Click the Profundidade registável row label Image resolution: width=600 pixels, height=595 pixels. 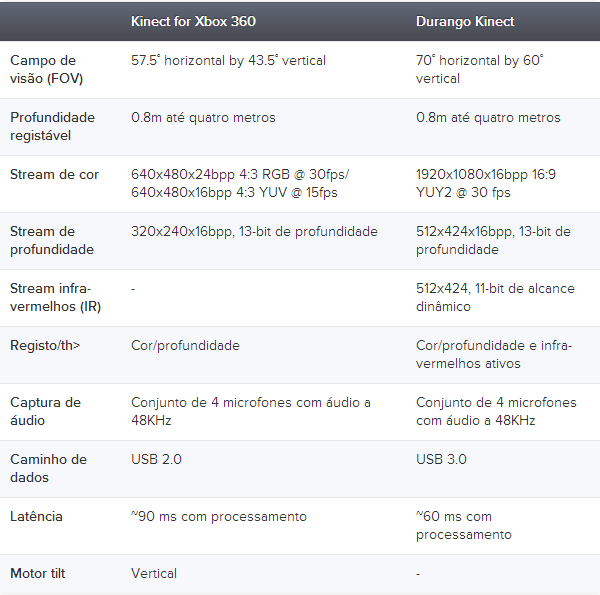click(x=52, y=126)
